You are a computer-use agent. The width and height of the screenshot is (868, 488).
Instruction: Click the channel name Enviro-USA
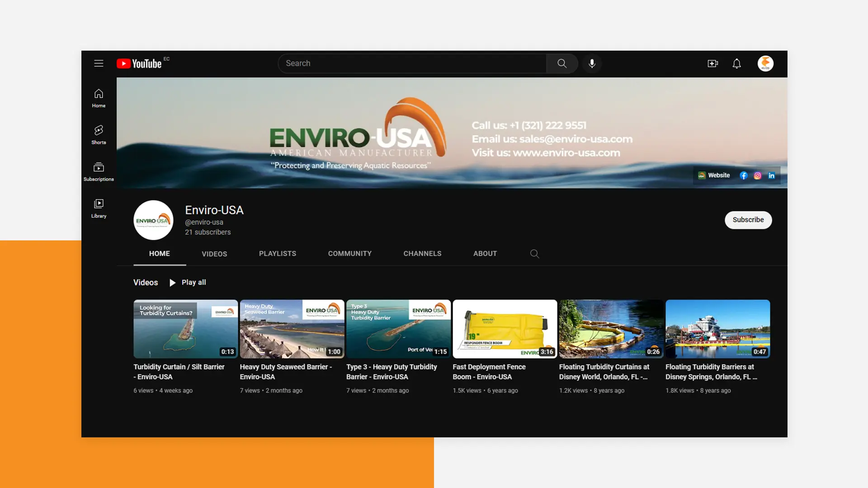click(214, 210)
